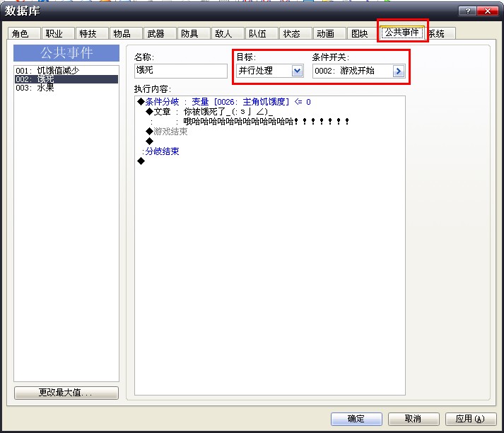Image resolution: width=504 pixels, height=433 pixels.
Task: Select common event 001: 饥饿值减少
Action: [66, 71]
